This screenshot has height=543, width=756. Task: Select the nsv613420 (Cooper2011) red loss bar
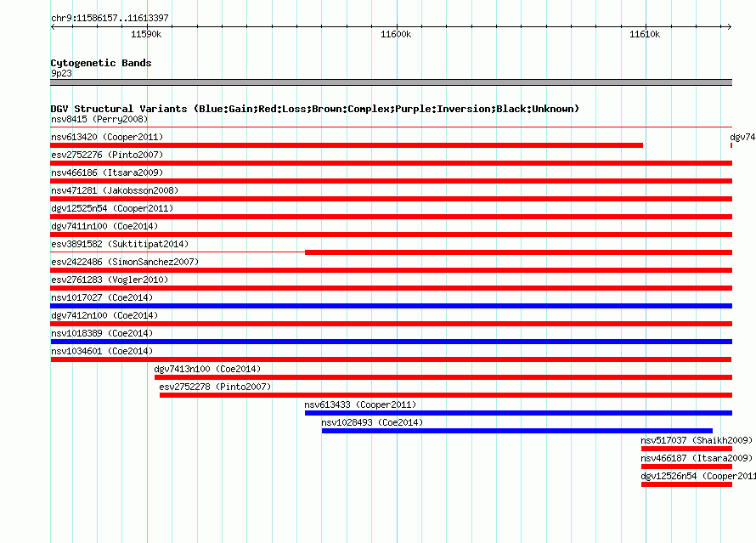coord(347,145)
